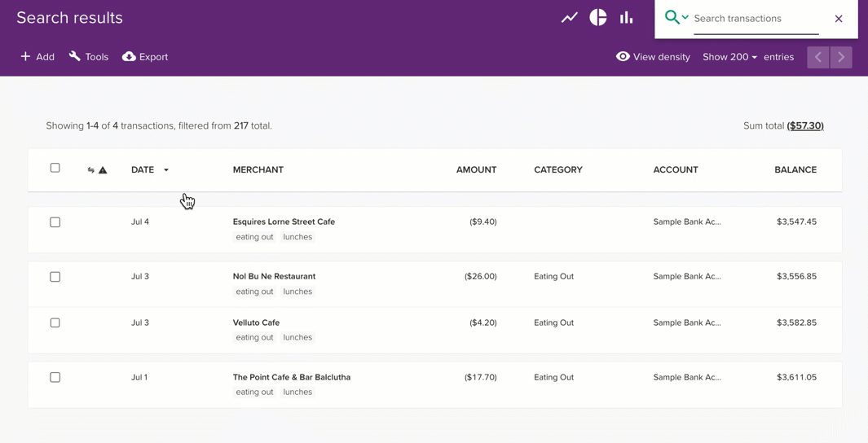
Task: Click balance $3,611.05
Action: [x=796, y=377]
